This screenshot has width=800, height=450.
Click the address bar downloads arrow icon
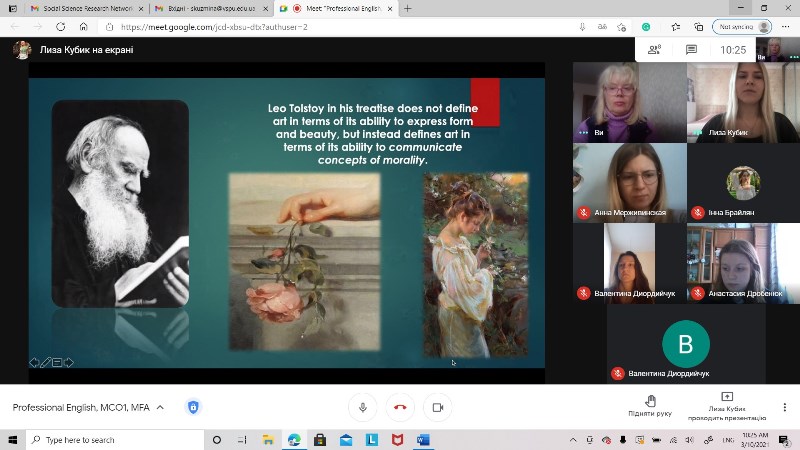[582, 27]
